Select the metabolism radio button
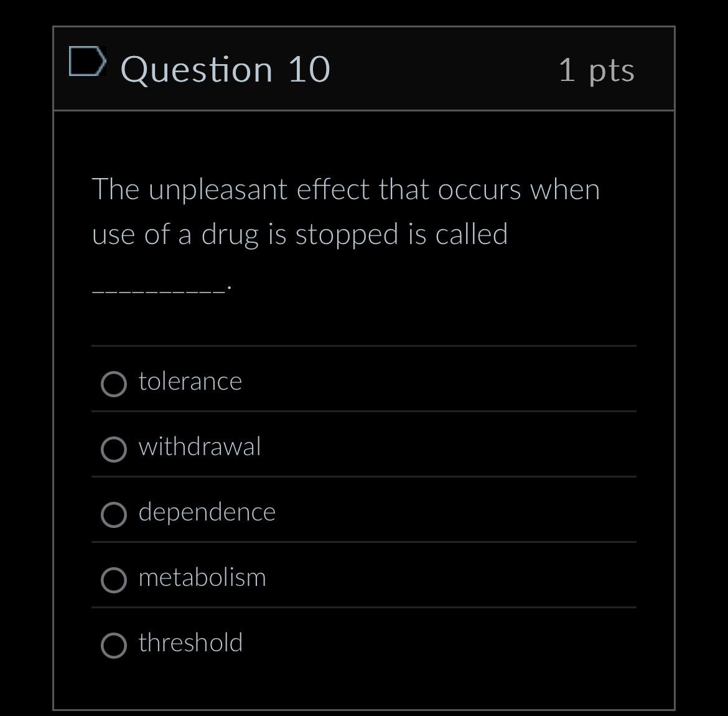The image size is (728, 716). click(x=114, y=580)
